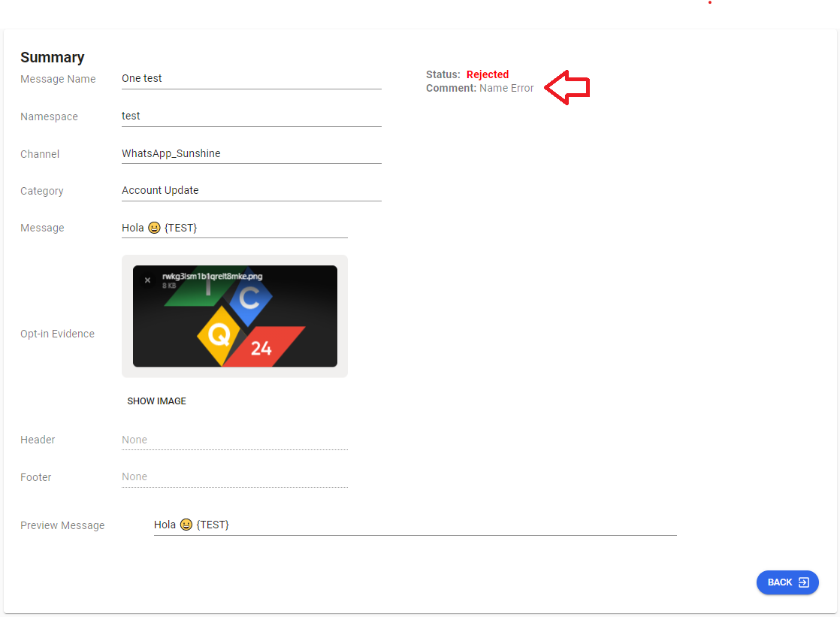Focus the Namespace input field
The image size is (840, 617).
pyautogui.click(x=251, y=116)
